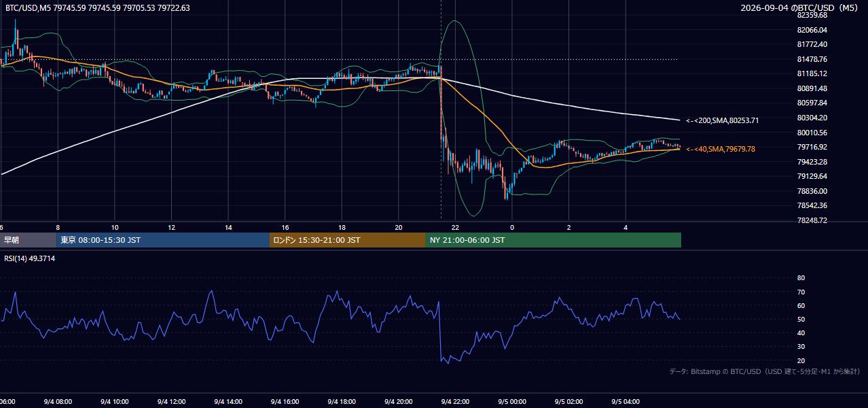Viewport: 868px width, 408px height.
Task: Click price axis label 79716.92
Action: [812, 147]
